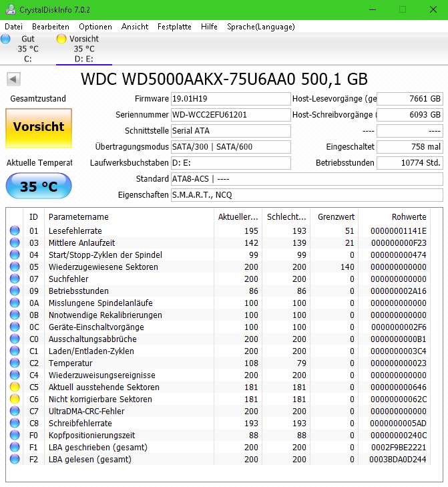448x487 pixels.
Task: Click the yellow Vorsicht health status button
Action: click(x=39, y=128)
